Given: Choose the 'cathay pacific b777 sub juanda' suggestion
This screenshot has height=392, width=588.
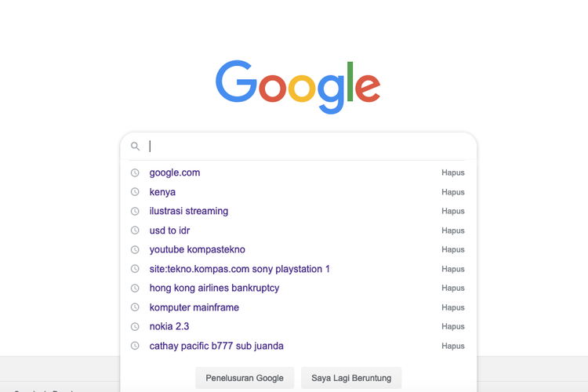Looking at the screenshot, I should pos(216,346).
